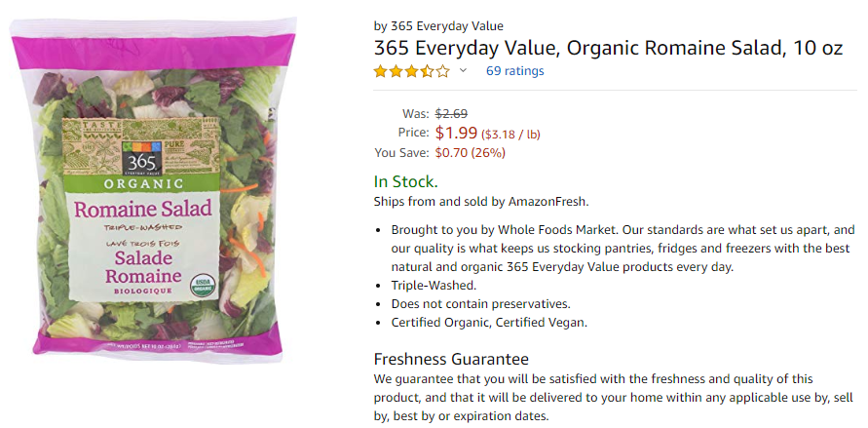
Task: Open the 69 ratings link
Action: point(514,71)
